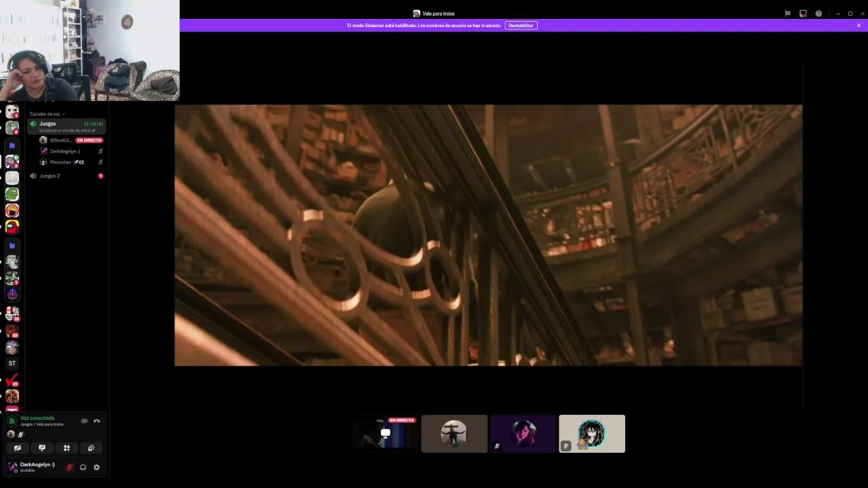Open user settings gear icon
868x488 pixels.
click(96, 467)
